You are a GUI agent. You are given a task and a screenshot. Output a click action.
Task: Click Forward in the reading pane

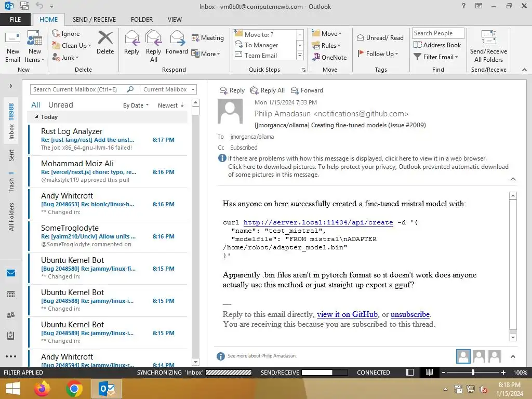pyautogui.click(x=307, y=90)
